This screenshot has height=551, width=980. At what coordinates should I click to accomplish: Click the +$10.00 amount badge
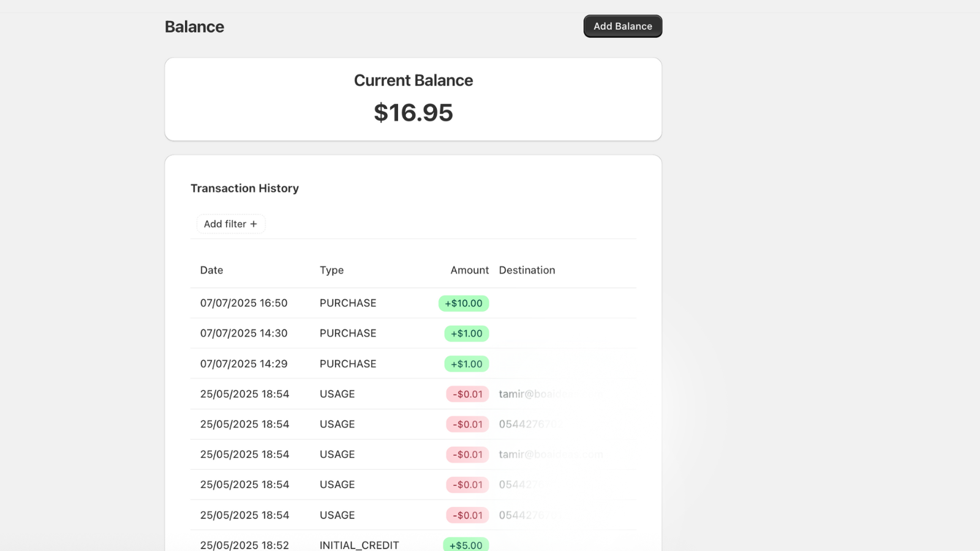463,303
